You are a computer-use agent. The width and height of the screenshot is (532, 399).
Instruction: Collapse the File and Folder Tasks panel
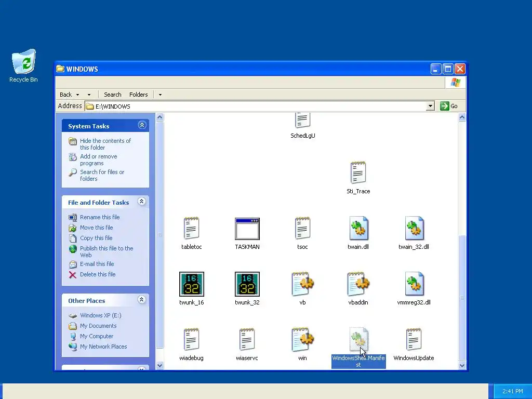[x=142, y=202]
